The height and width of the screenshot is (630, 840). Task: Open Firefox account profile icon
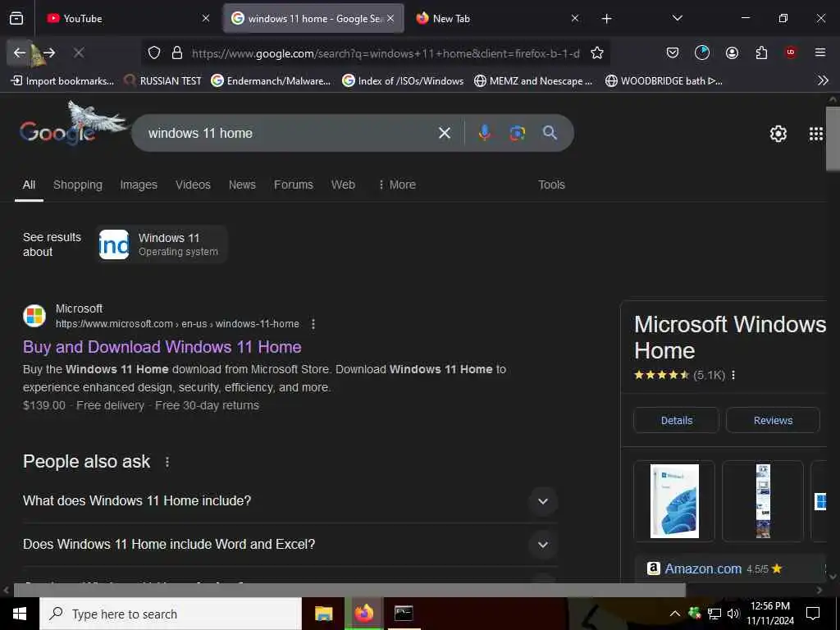(x=732, y=52)
